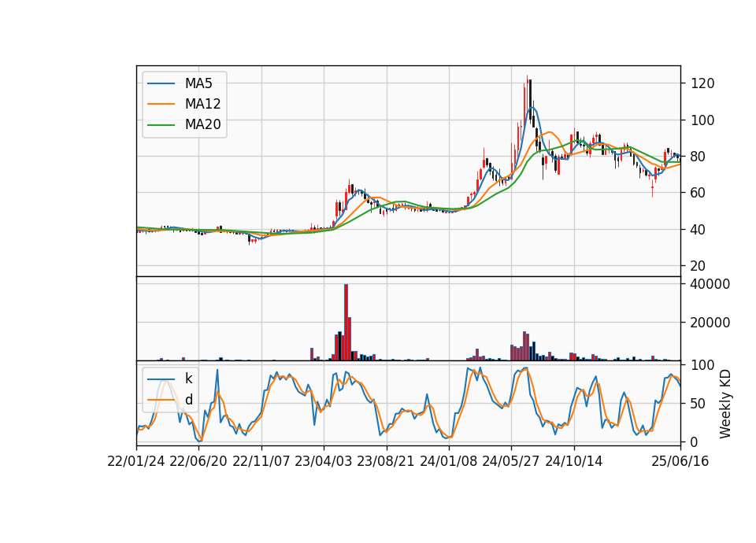756x543 pixels.
Task: Click the 24/01/08 date tick label
Action: tap(448, 462)
